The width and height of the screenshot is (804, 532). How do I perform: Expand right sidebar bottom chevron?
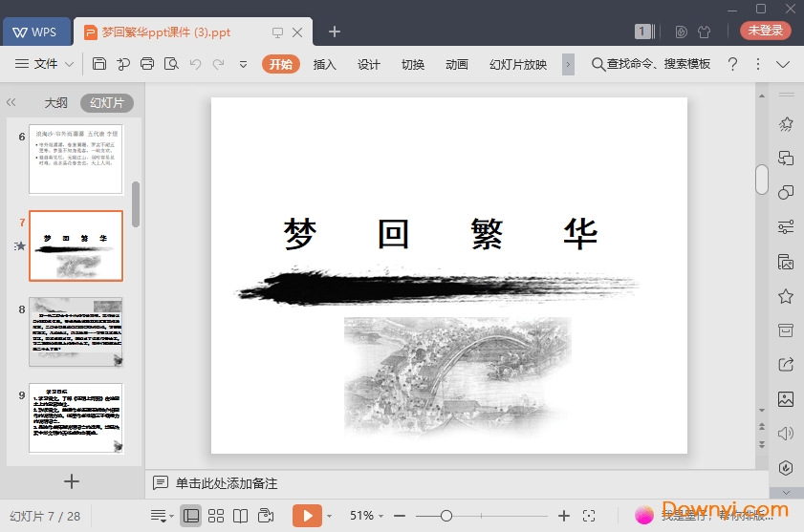point(786,493)
